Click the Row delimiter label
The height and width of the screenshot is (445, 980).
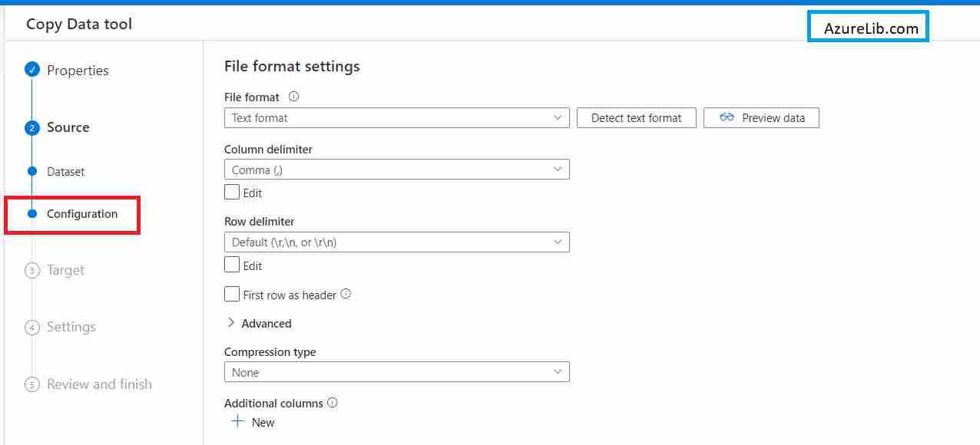[x=260, y=222]
